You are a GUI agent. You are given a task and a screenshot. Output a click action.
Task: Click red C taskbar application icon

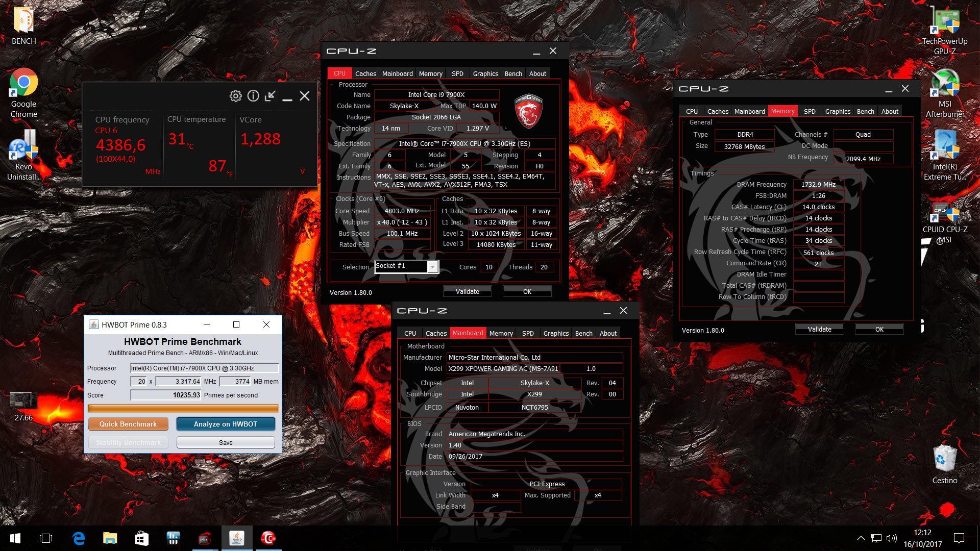268,538
